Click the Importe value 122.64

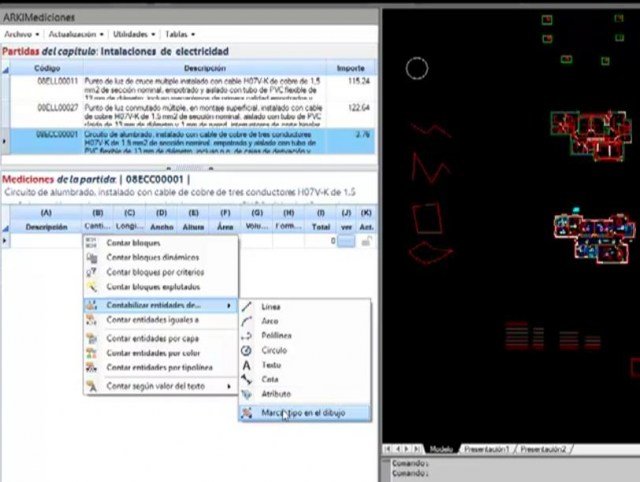tap(359, 108)
